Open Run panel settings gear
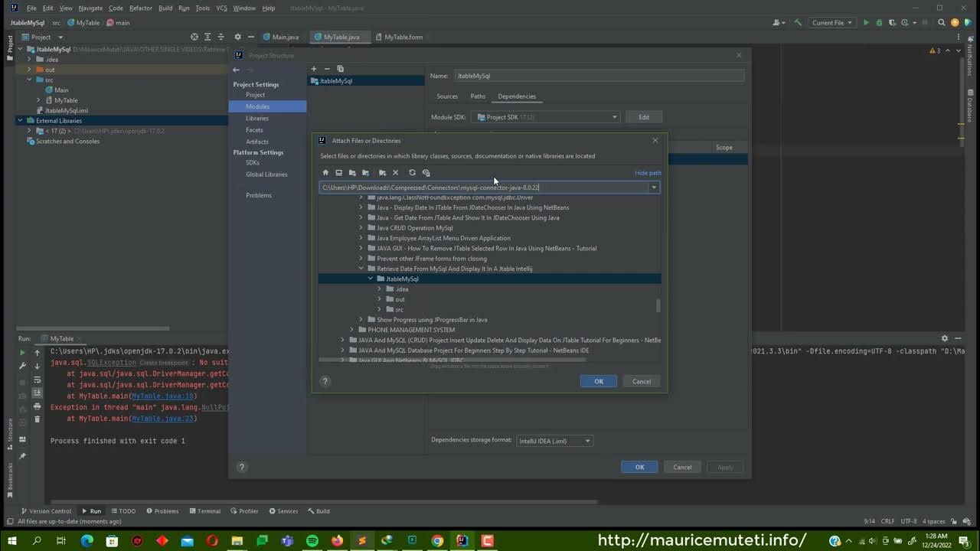980x551 pixels. click(x=945, y=338)
